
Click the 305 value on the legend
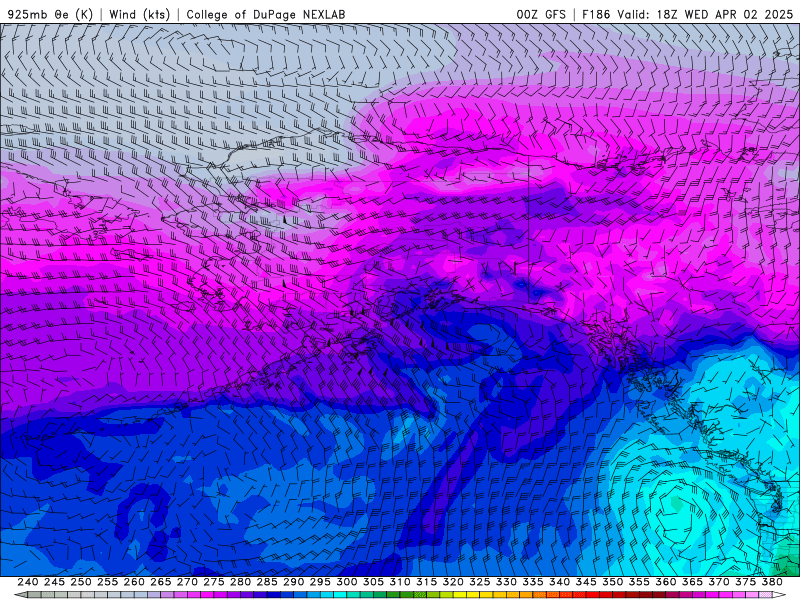pyautogui.click(x=373, y=582)
